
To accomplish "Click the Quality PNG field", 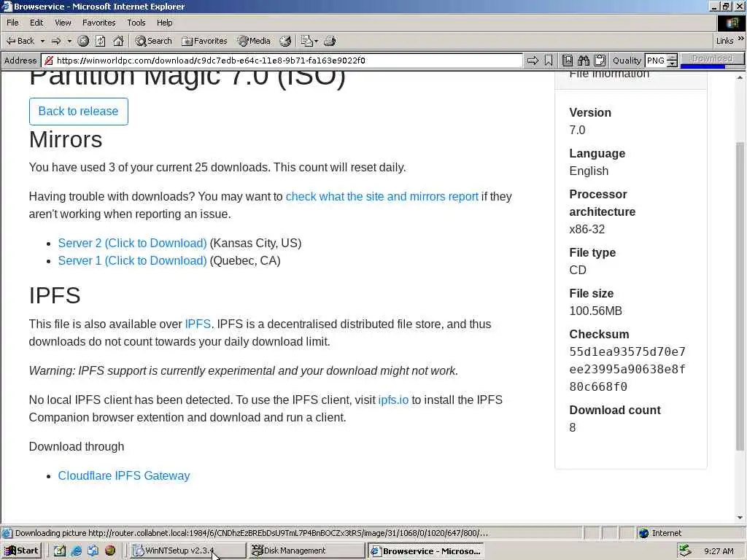I will (656, 61).
